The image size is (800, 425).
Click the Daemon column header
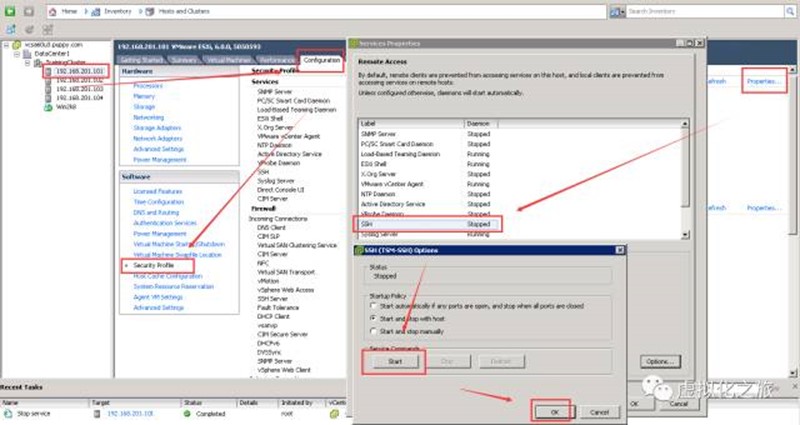point(481,123)
